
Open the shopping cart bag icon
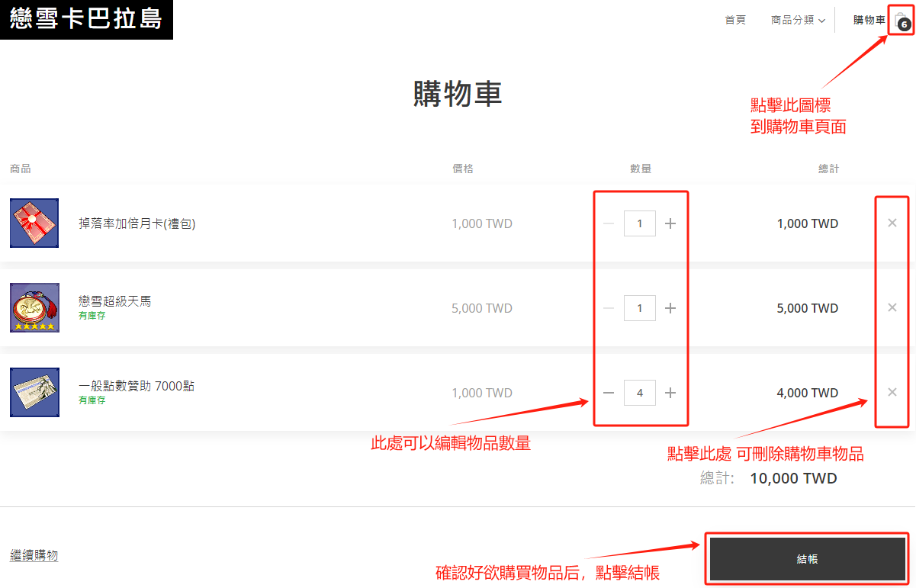point(900,21)
